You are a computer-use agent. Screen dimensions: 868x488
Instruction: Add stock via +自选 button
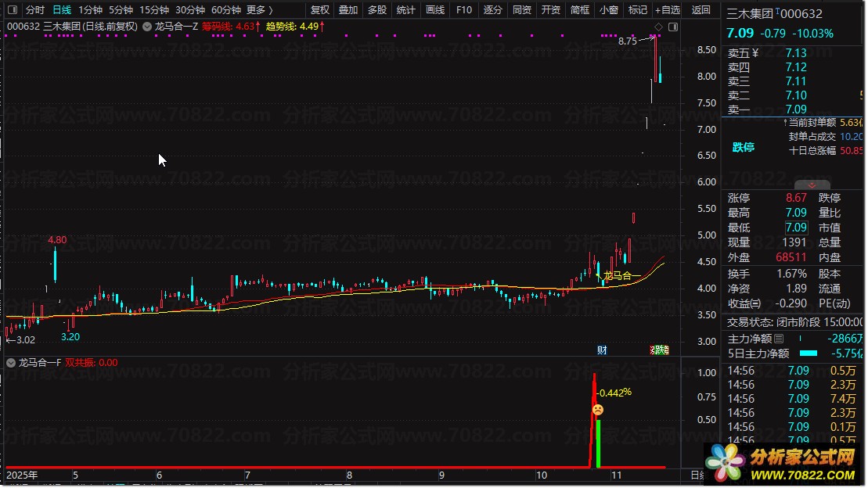pyautogui.click(x=668, y=10)
